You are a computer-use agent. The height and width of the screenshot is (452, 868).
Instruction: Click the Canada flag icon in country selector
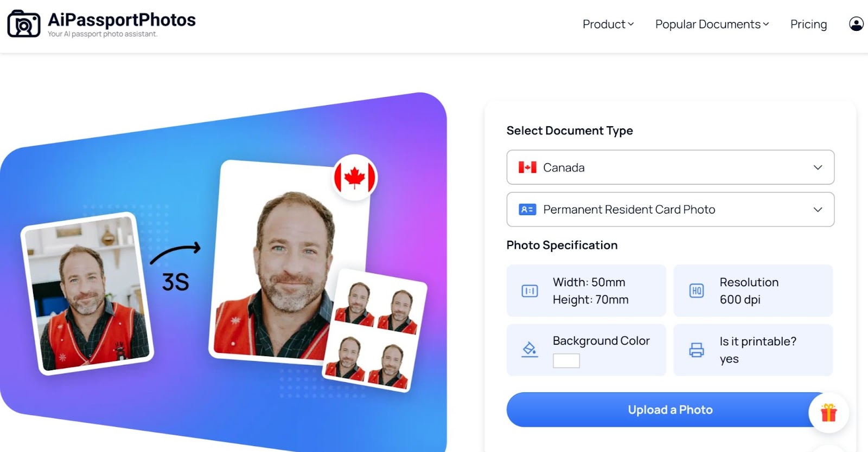[x=527, y=167]
